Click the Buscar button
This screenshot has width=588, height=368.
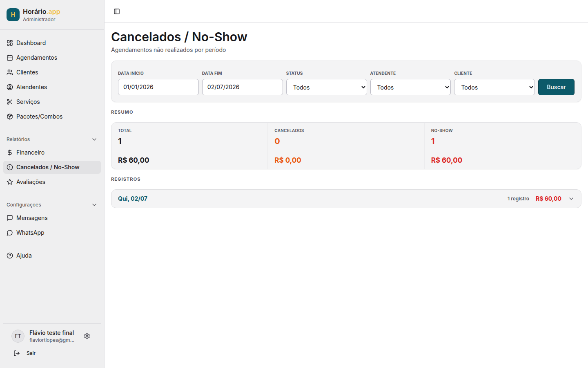(556, 87)
